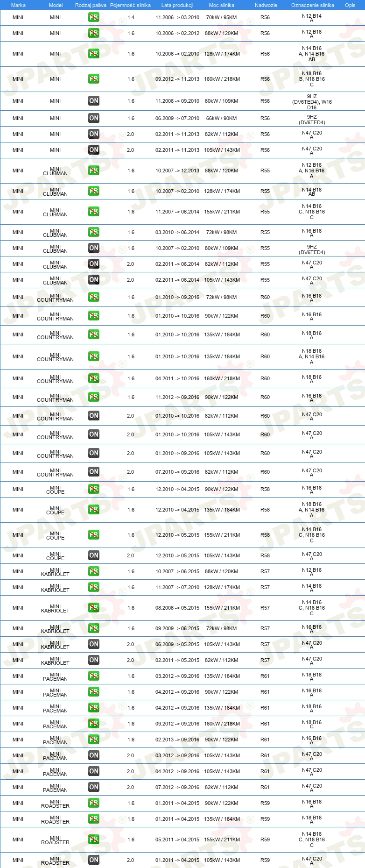365x868 pixels.
Task: Select the 07.2010 -> 09.2016 production years cell
Action: tap(177, 472)
